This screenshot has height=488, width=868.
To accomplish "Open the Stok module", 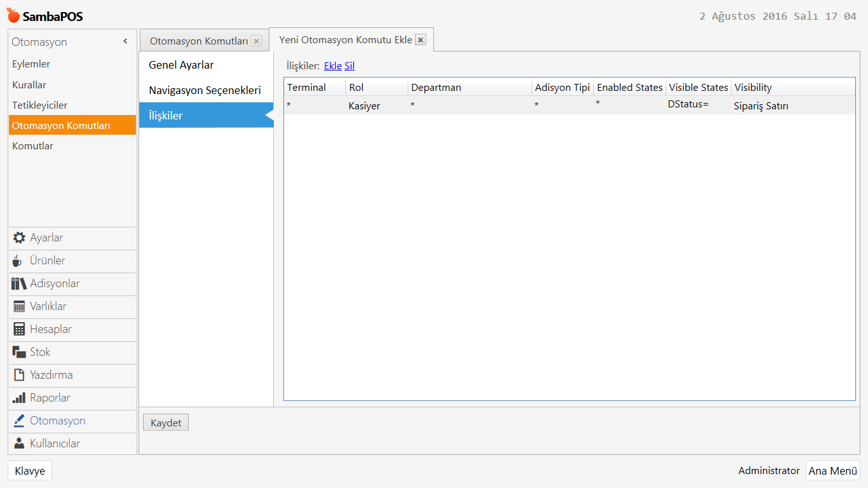I will 72,352.
